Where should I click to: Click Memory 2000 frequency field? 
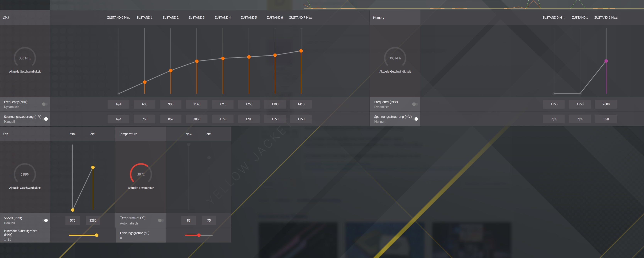point(606,104)
